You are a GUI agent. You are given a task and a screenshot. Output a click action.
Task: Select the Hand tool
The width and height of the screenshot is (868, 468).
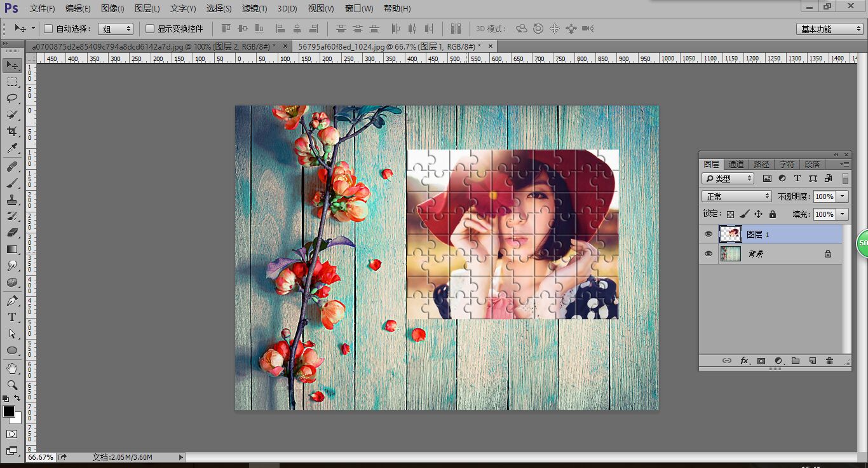(12, 368)
